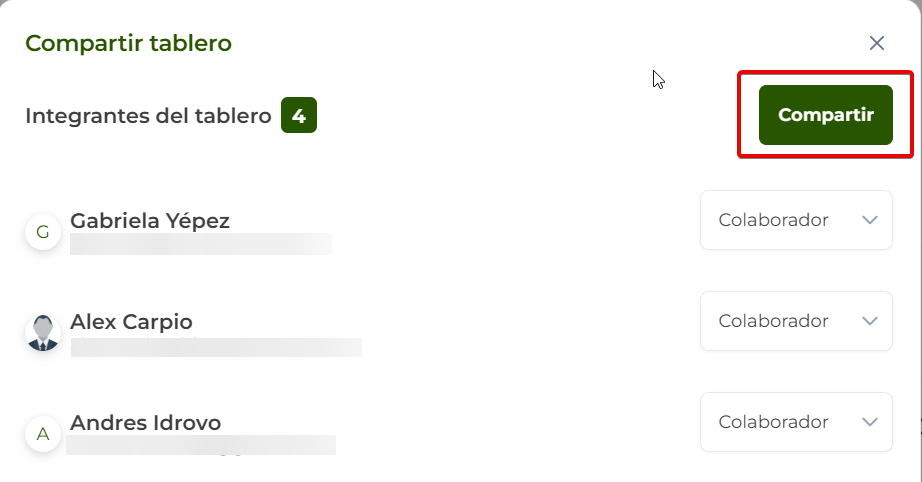Click the green Compartir button
This screenshot has height=482, width=922.
coord(825,115)
